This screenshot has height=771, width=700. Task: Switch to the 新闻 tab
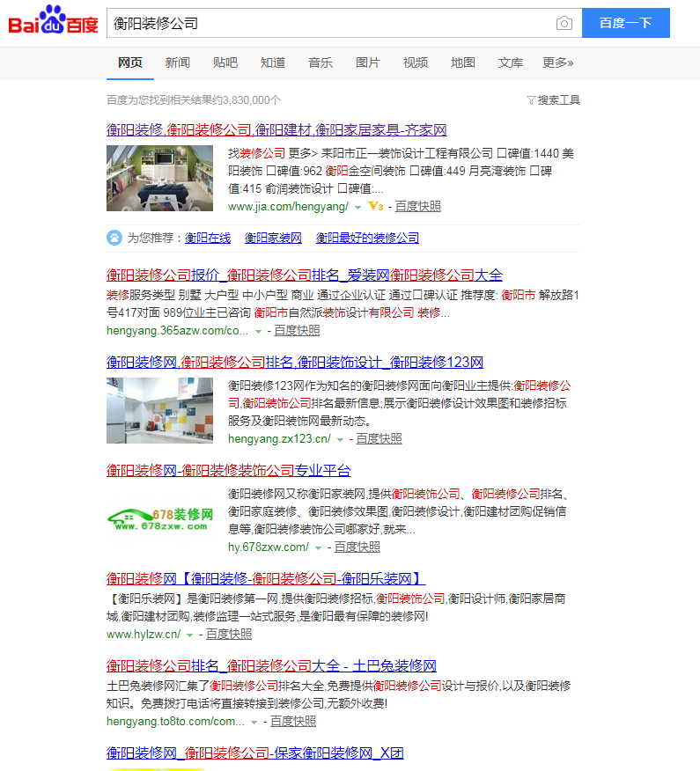tap(177, 62)
